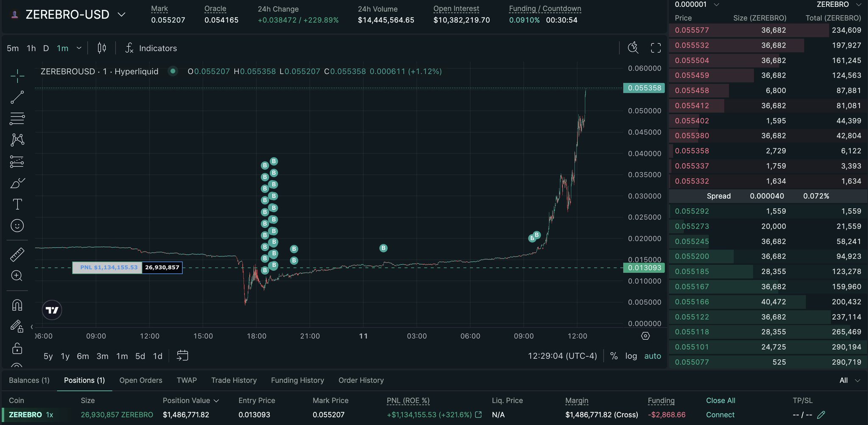Toggle auto scale on chart
Viewport: 868px width, 425px height.
(x=653, y=356)
